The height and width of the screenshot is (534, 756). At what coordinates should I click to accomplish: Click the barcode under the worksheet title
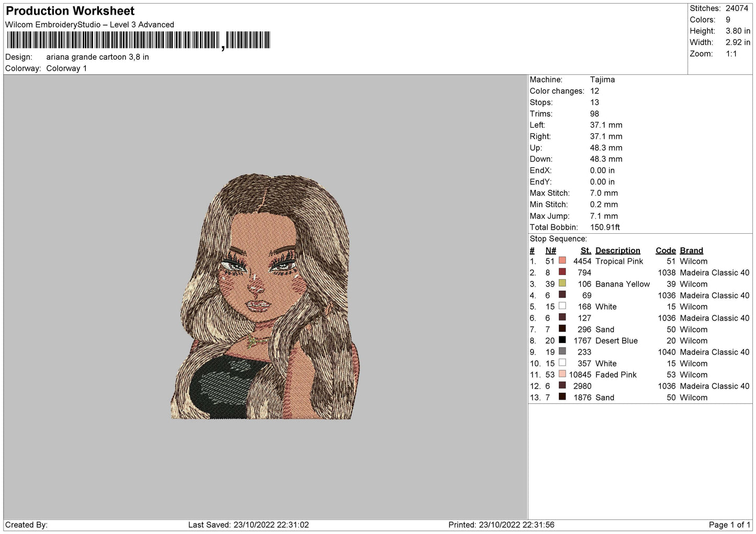[139, 40]
